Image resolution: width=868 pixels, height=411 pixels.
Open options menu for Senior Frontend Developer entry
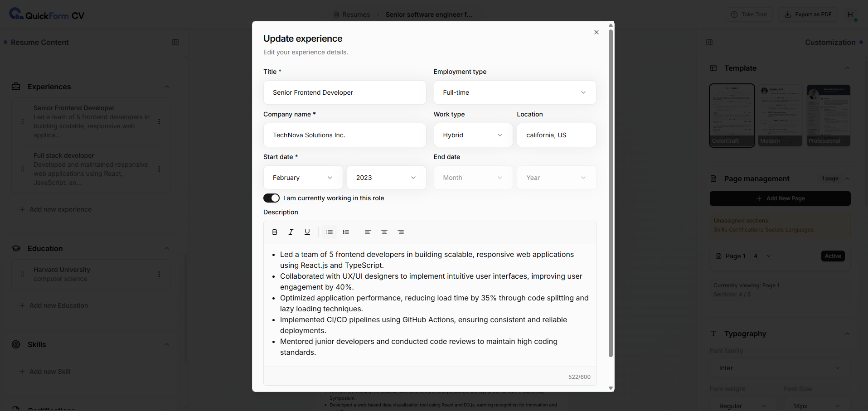click(159, 121)
